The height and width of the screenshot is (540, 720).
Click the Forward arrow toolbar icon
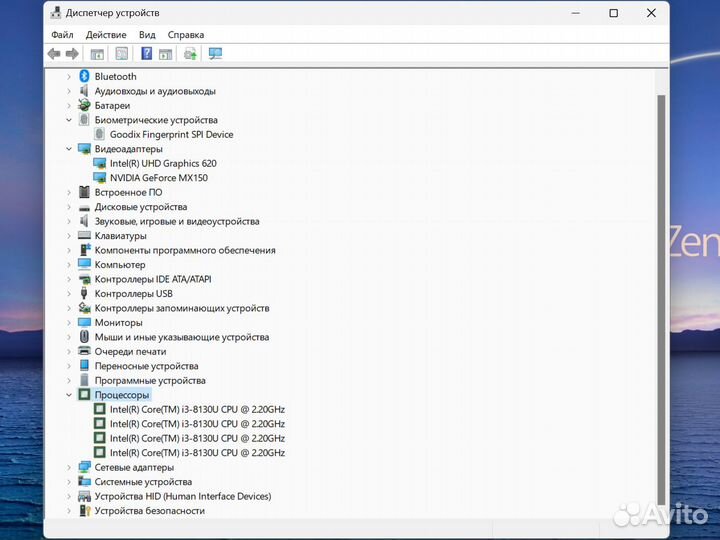[72, 54]
